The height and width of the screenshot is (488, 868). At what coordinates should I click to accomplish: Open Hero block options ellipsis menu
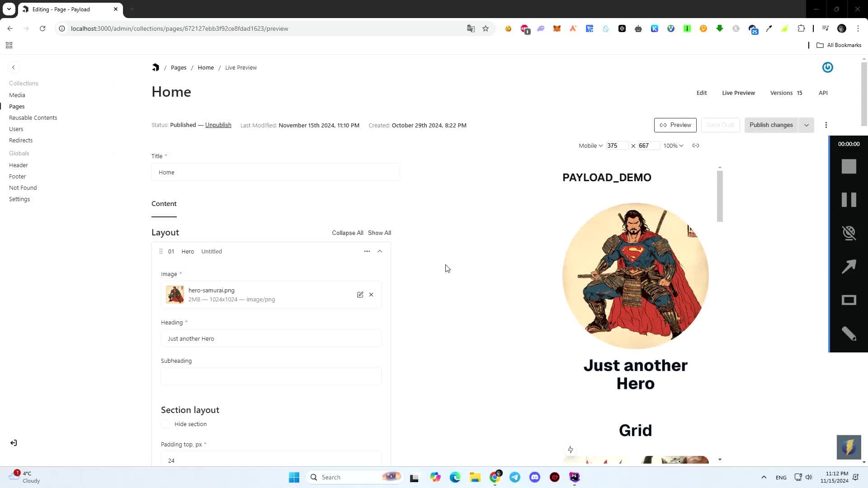point(367,251)
